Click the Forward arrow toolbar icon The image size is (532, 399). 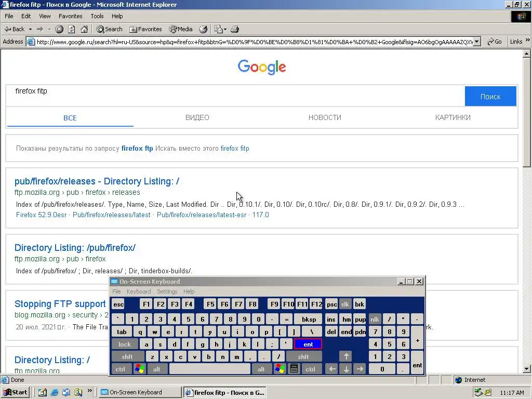(x=40, y=29)
